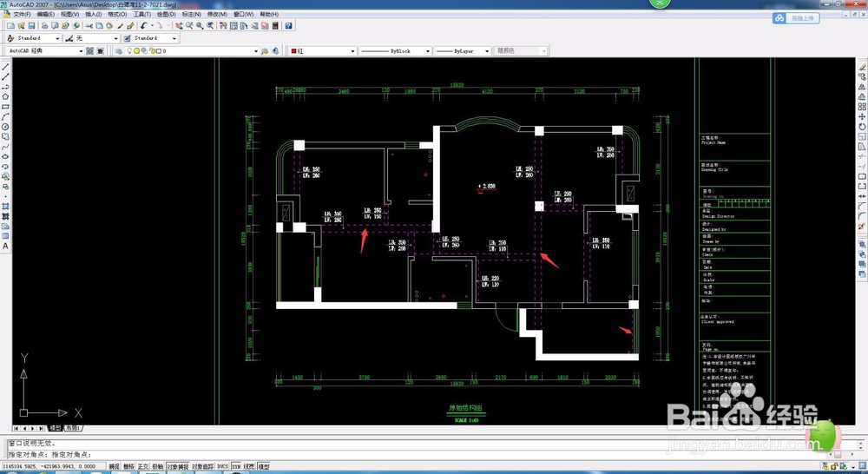The image size is (868, 474).
Task: Toggle 线宽 lineweight display
Action: (x=249, y=467)
